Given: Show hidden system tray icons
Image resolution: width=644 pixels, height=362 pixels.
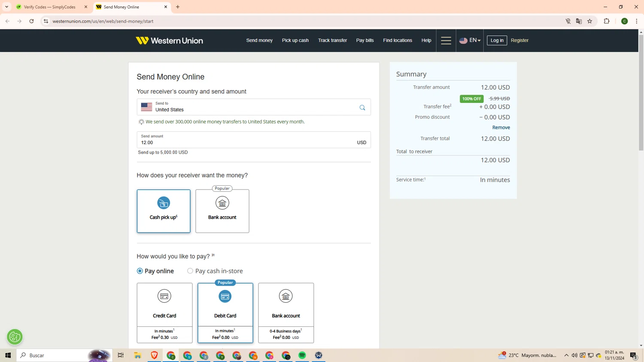Looking at the screenshot, I should click(566, 355).
